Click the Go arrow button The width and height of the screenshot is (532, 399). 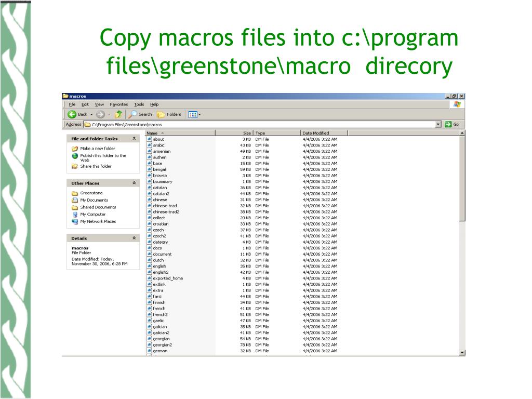point(448,125)
